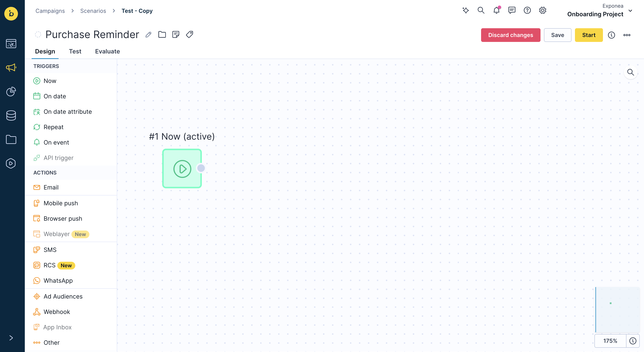
Task: Open scenario info icon next to Start
Action: click(x=612, y=35)
